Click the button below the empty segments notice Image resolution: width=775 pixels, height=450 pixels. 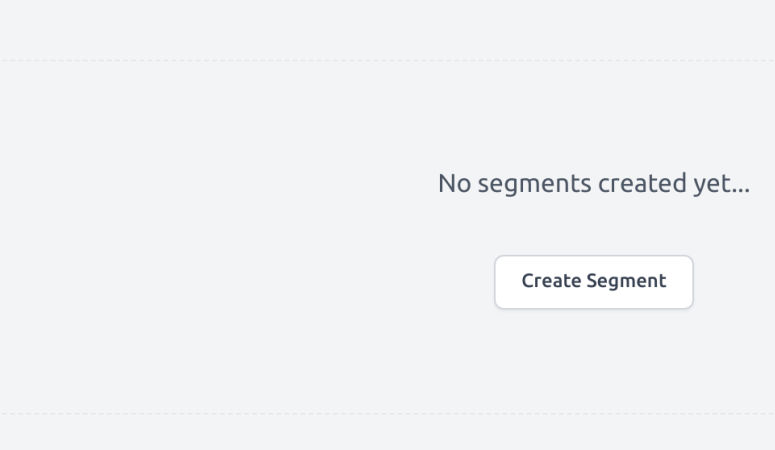[x=594, y=282]
